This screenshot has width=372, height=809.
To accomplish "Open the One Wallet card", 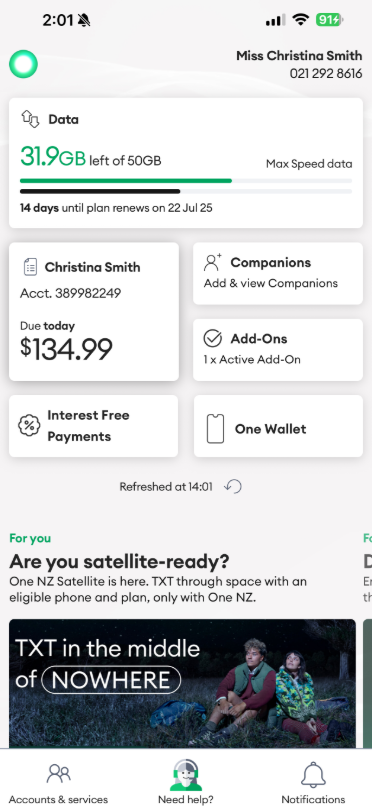I will pos(279,426).
